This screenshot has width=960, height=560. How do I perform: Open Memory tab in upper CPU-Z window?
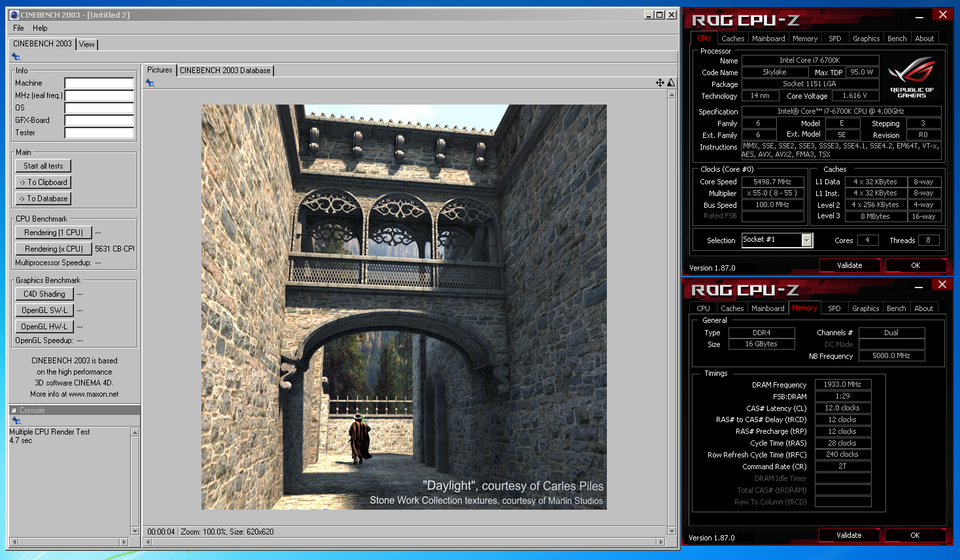click(x=805, y=39)
